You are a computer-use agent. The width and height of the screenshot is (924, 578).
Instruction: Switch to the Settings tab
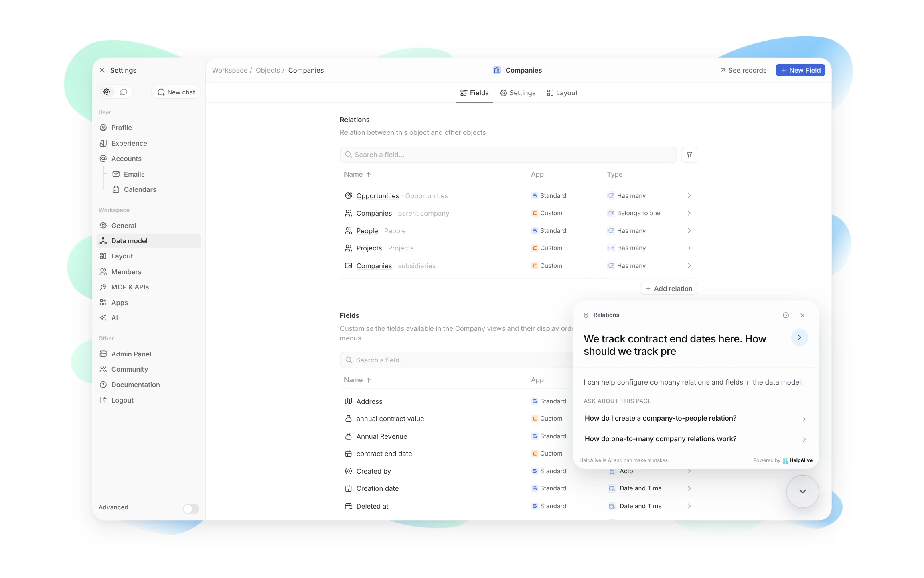[518, 93]
